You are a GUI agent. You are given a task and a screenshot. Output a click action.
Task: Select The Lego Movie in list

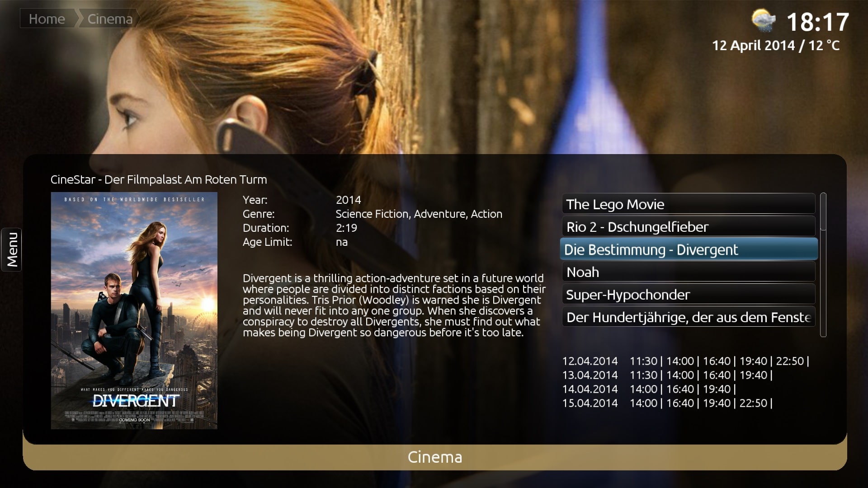point(689,204)
